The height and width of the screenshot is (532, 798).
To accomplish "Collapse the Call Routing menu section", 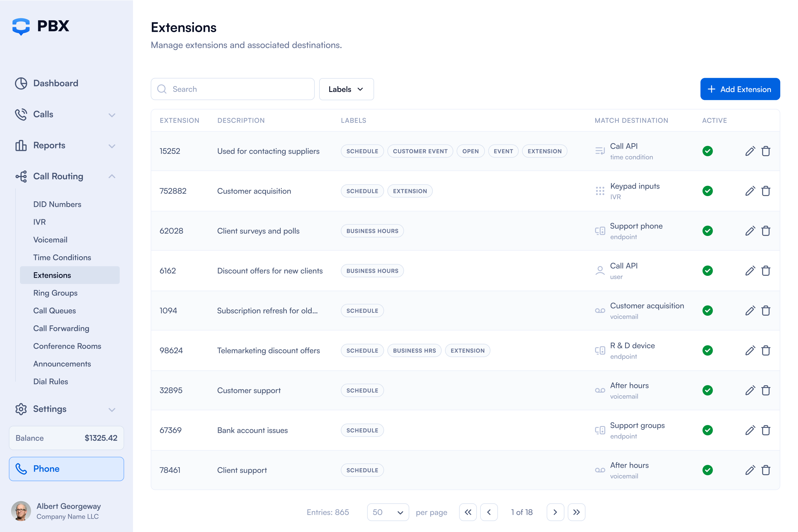I will pyautogui.click(x=112, y=176).
